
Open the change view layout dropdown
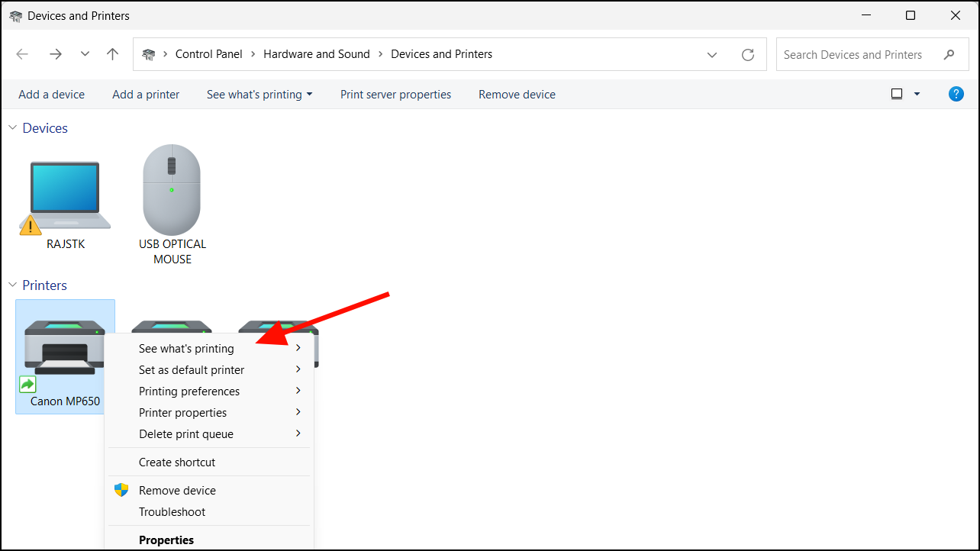(916, 94)
